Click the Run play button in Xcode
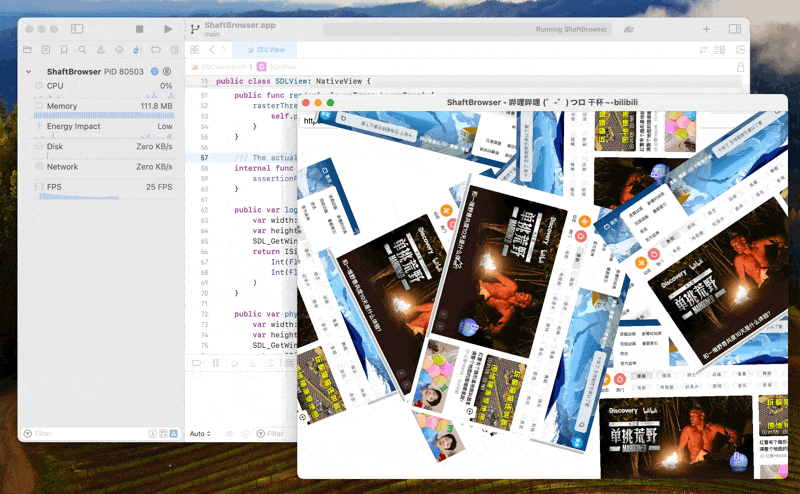Screen dimensions: 800x494 point(168,29)
